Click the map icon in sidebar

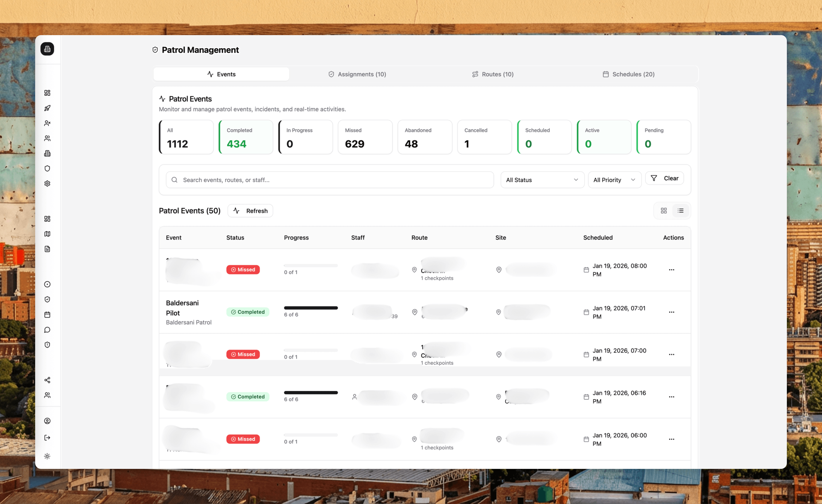coord(47,234)
